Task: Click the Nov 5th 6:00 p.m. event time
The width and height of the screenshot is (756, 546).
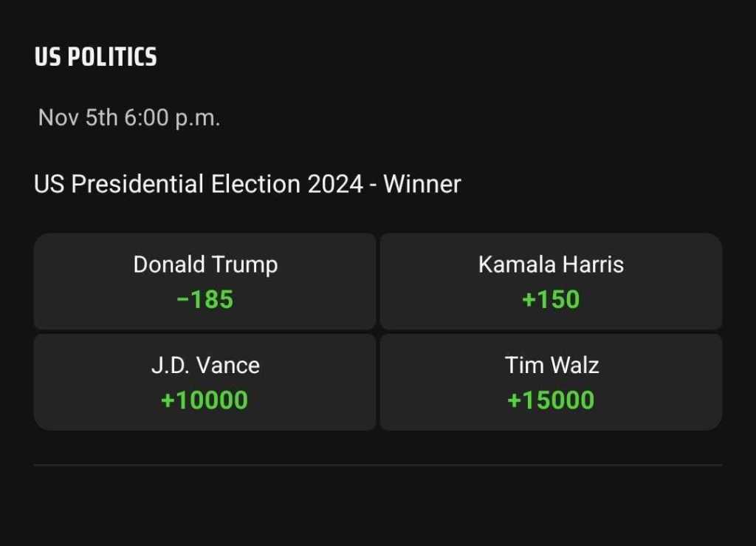Action: tap(129, 117)
